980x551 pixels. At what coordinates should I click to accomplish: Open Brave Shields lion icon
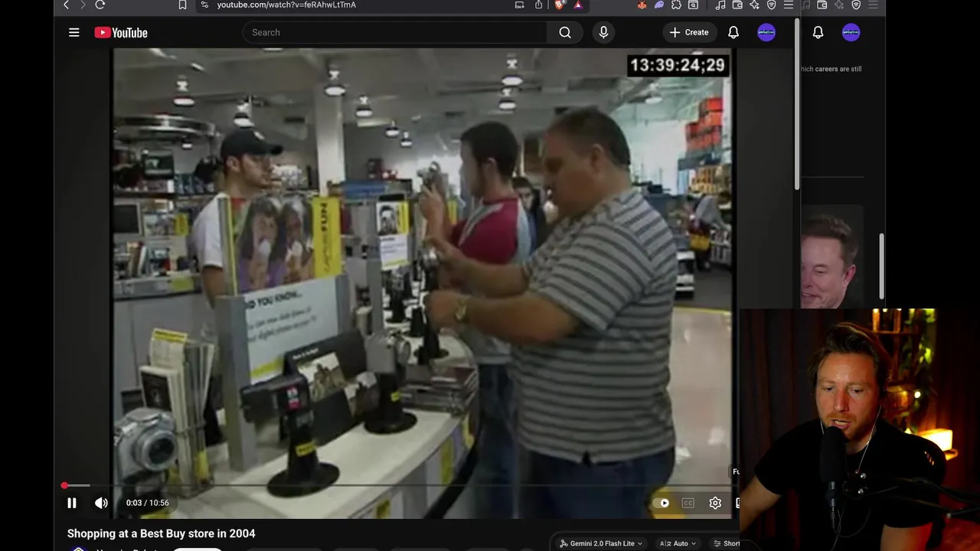[559, 5]
